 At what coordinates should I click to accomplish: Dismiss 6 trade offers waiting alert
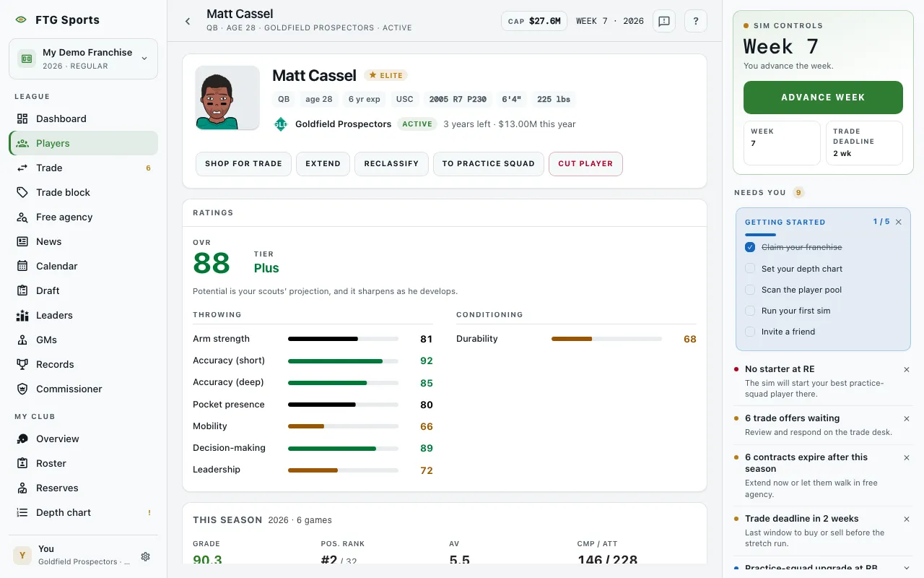pyautogui.click(x=907, y=418)
